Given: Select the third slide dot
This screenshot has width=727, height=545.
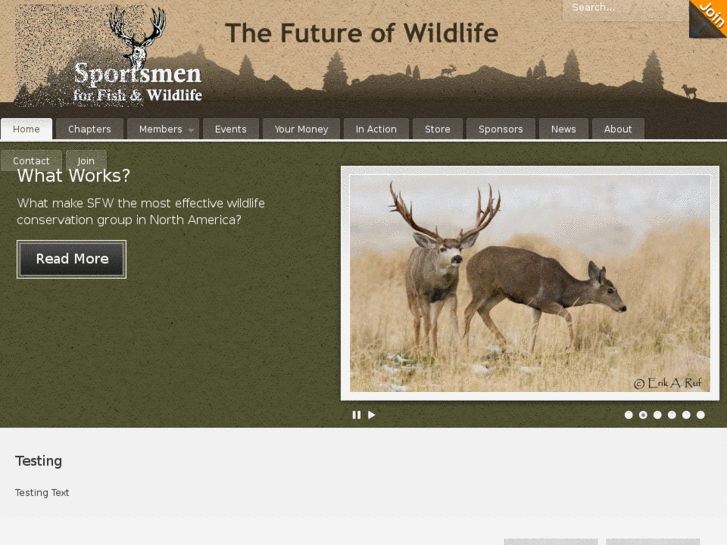Looking at the screenshot, I should pyautogui.click(x=657, y=415).
